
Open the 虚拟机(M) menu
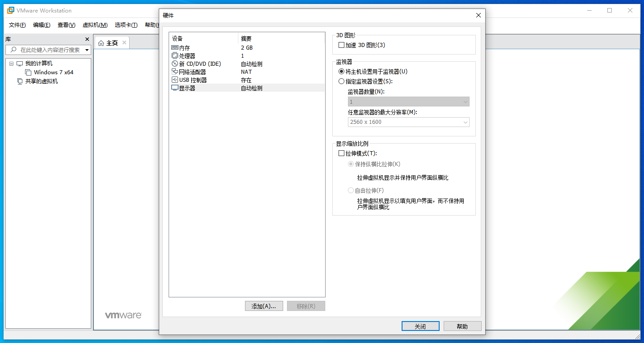pyautogui.click(x=95, y=25)
